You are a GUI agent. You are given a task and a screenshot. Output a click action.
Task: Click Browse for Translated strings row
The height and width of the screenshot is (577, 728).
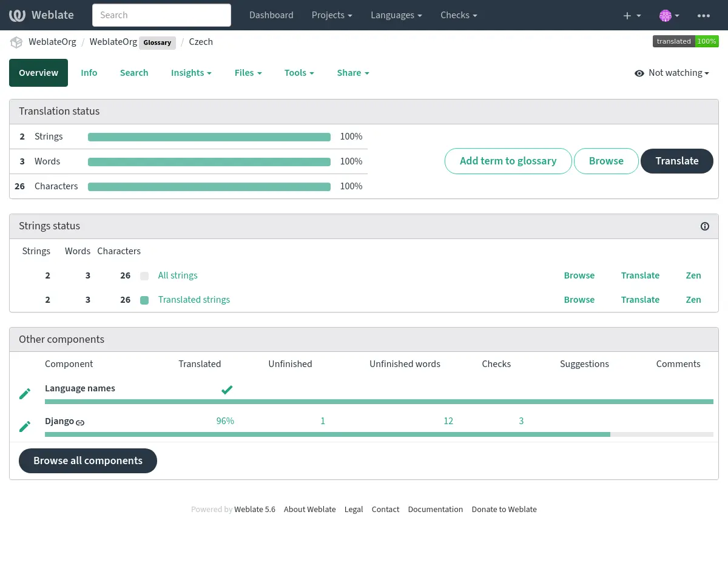[x=579, y=300]
